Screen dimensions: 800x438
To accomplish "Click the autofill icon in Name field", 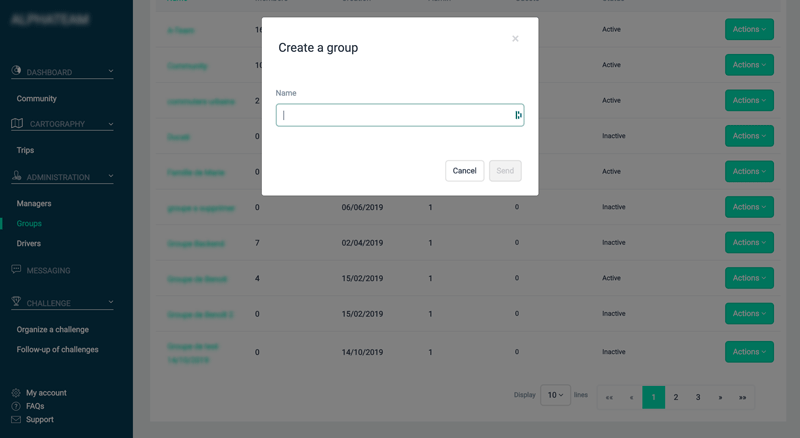I will 518,115.
